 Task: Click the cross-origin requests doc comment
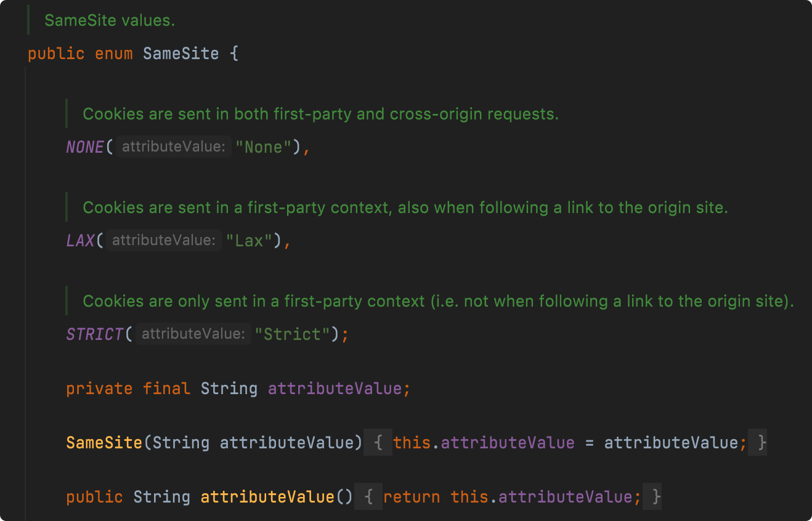click(320, 114)
